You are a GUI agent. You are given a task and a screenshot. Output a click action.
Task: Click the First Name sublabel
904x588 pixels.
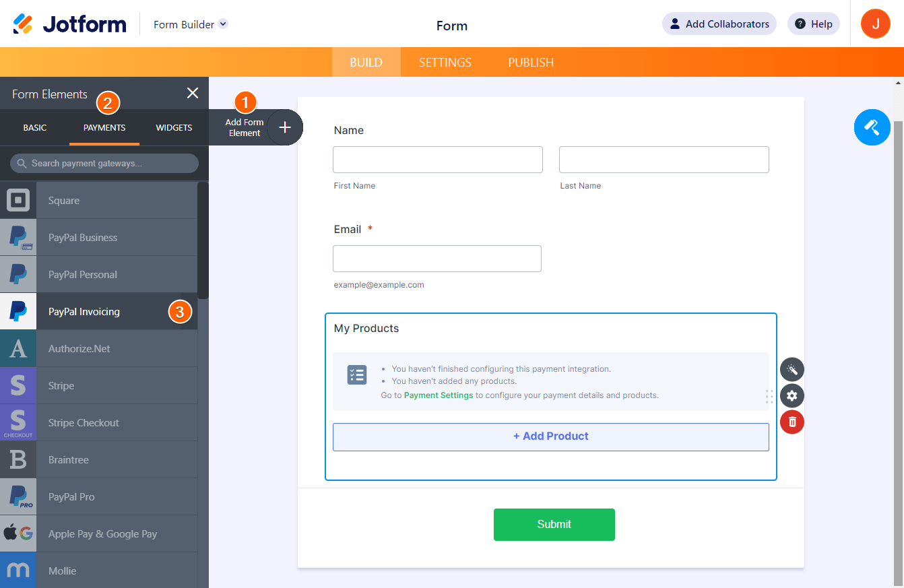pyautogui.click(x=355, y=186)
